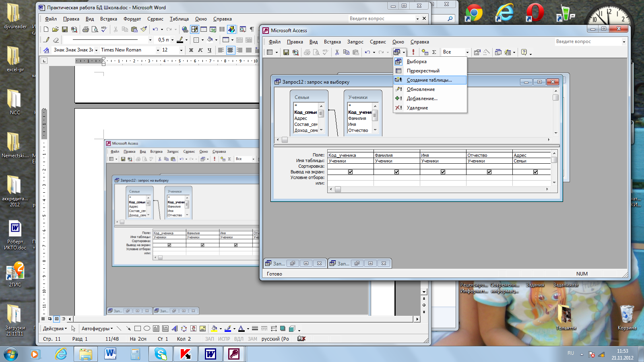Click the Word eraser tool icon
This screenshot has width=644, height=362.
(56, 40)
